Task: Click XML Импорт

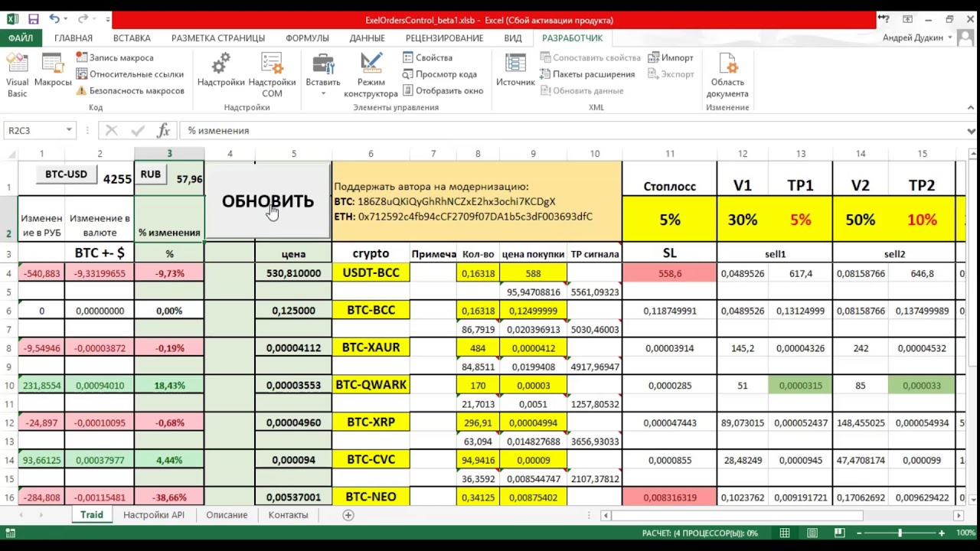Action: pos(671,57)
